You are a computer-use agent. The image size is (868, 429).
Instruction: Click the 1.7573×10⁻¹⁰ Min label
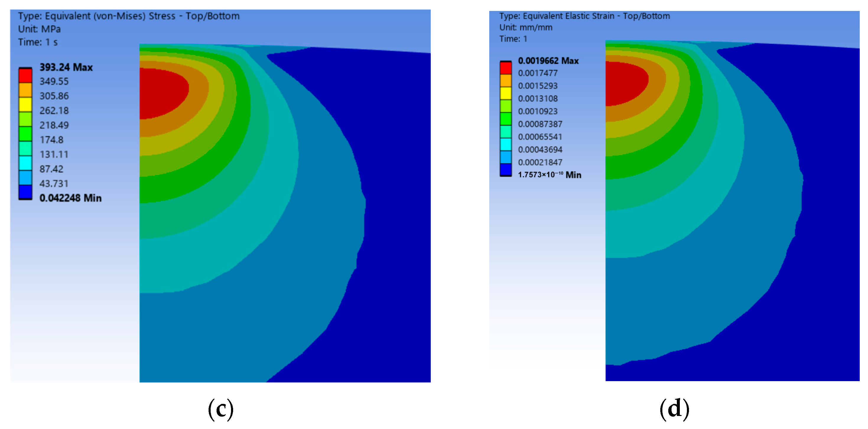pos(549,175)
